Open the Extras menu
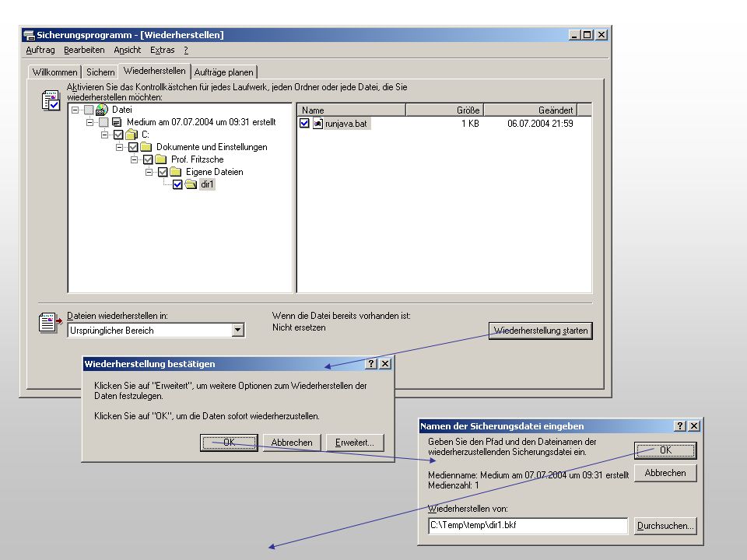Screen dimensions: 747x560 click(163, 50)
